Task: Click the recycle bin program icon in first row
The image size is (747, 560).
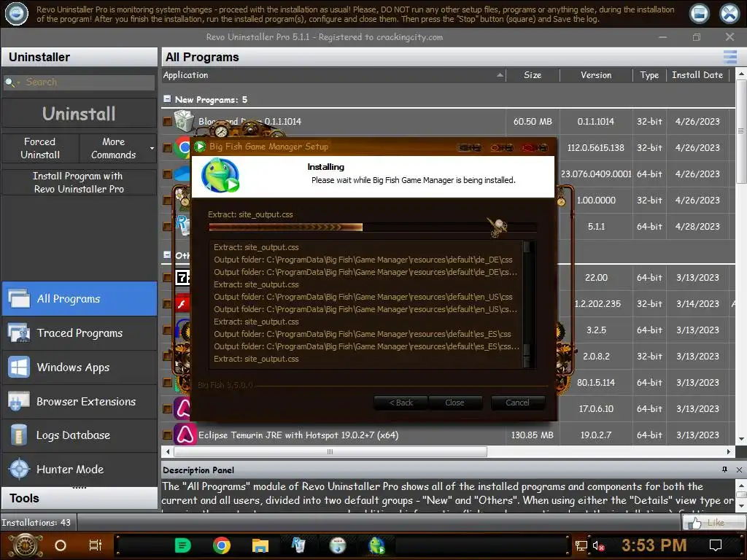Action: click(184, 120)
